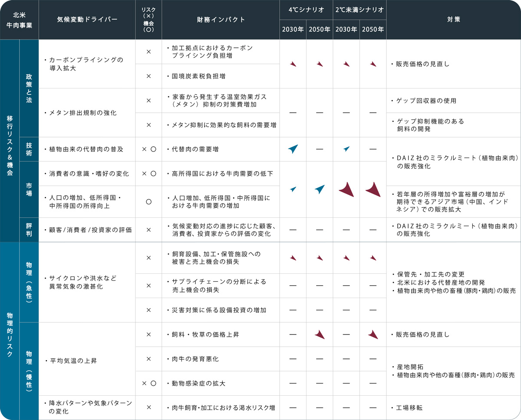Click large red arrow in 市場 row under 2℃未満 2030
Viewport: 521px width, 420px height.
[x=346, y=190]
